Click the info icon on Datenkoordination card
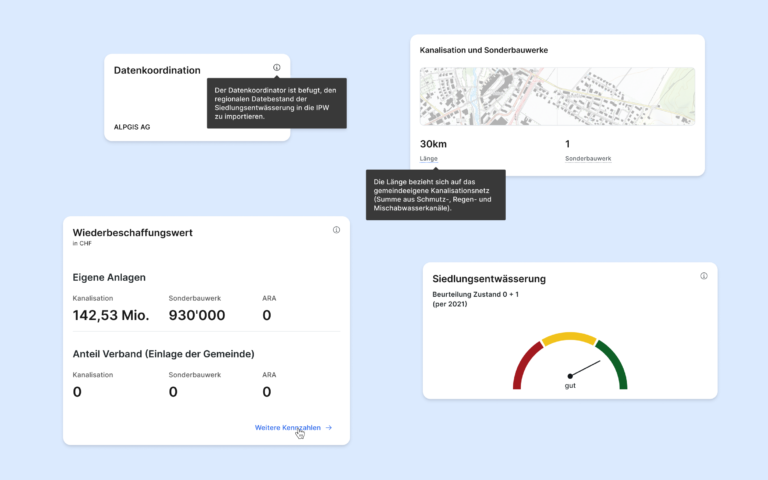The height and width of the screenshot is (480, 768). 276,68
